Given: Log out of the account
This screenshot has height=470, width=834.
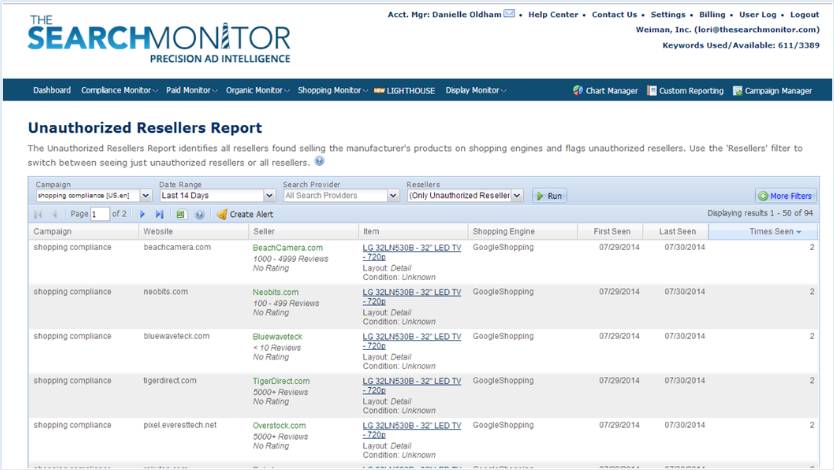Looking at the screenshot, I should (804, 14).
